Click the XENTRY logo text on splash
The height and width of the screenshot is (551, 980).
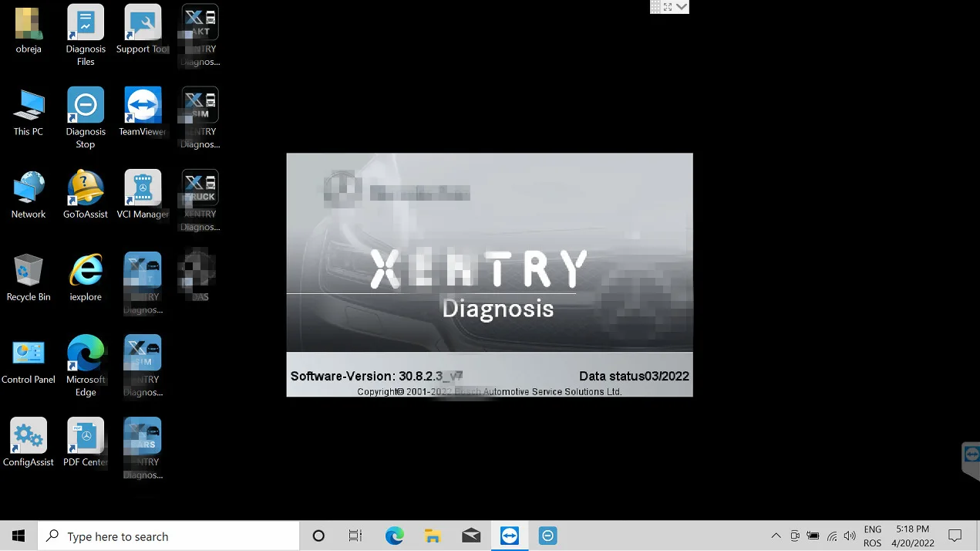479,270
